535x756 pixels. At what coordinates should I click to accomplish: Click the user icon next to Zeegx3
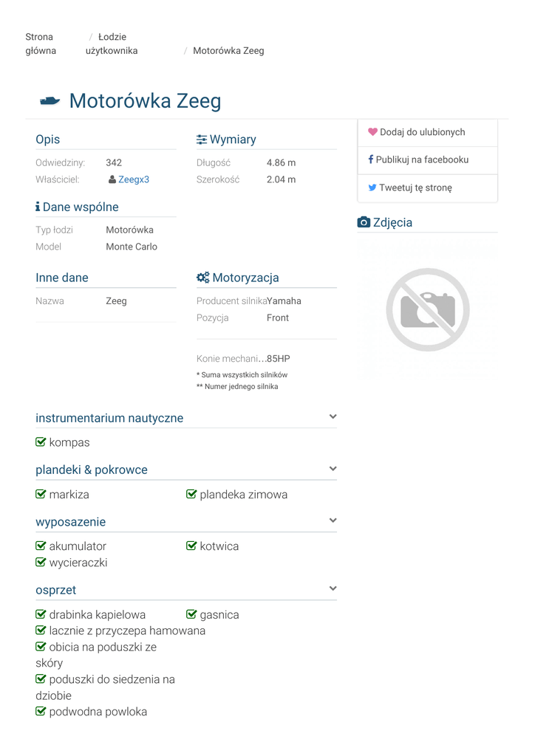[112, 179]
